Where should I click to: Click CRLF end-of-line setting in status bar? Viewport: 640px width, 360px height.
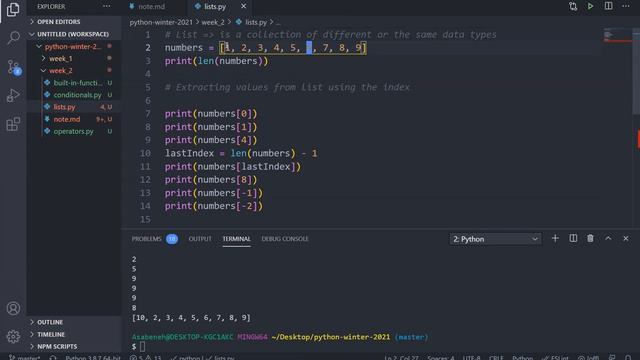[x=496, y=357]
